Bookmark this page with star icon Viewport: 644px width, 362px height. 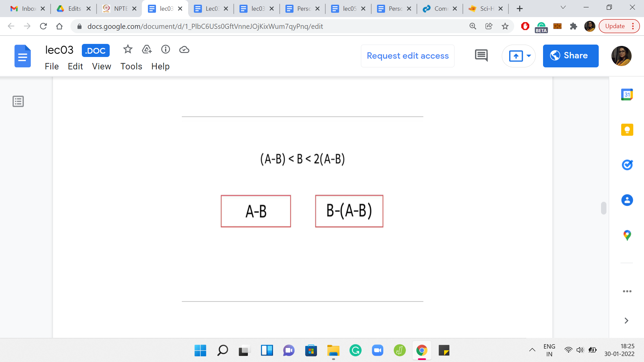[x=505, y=26]
